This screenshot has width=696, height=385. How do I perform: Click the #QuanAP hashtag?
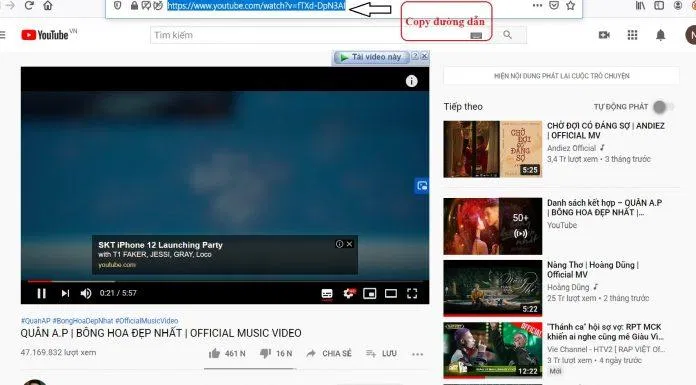point(36,321)
